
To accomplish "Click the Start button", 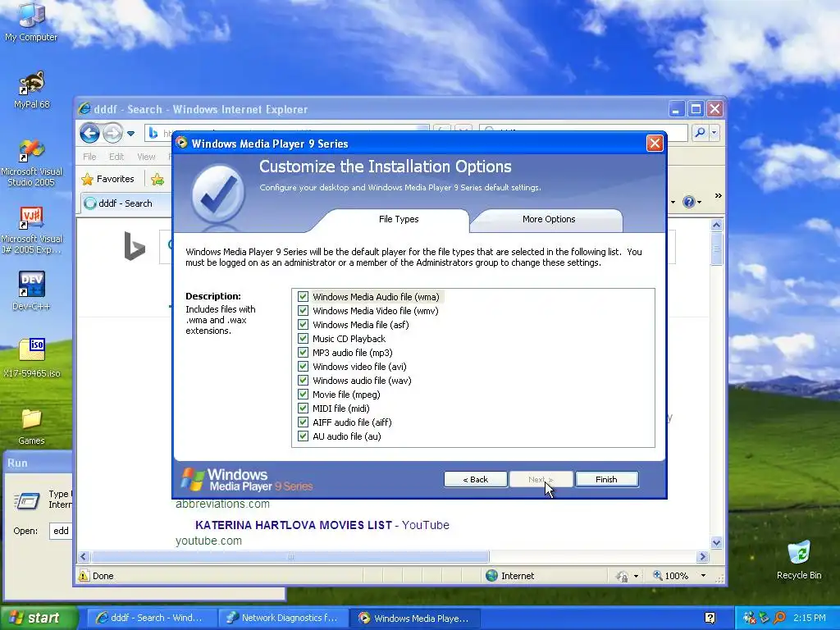I will 38,618.
